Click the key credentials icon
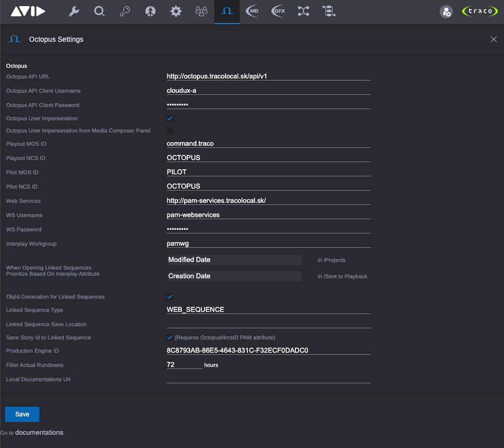The width and height of the screenshot is (504, 448). (125, 11)
